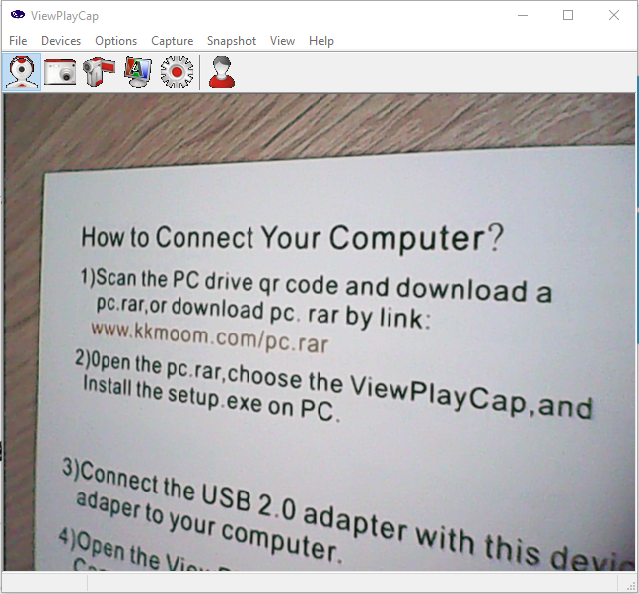Image resolution: width=639 pixels, height=594 pixels.
Task: Click the ViewPlayCap app icon in title bar
Action: pos(18,15)
